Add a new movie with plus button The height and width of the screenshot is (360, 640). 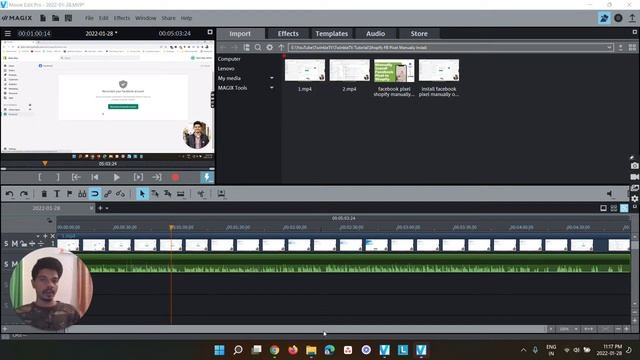point(100,208)
